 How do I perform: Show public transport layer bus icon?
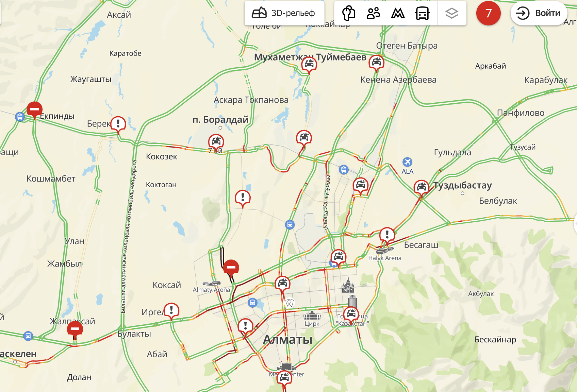pos(422,13)
